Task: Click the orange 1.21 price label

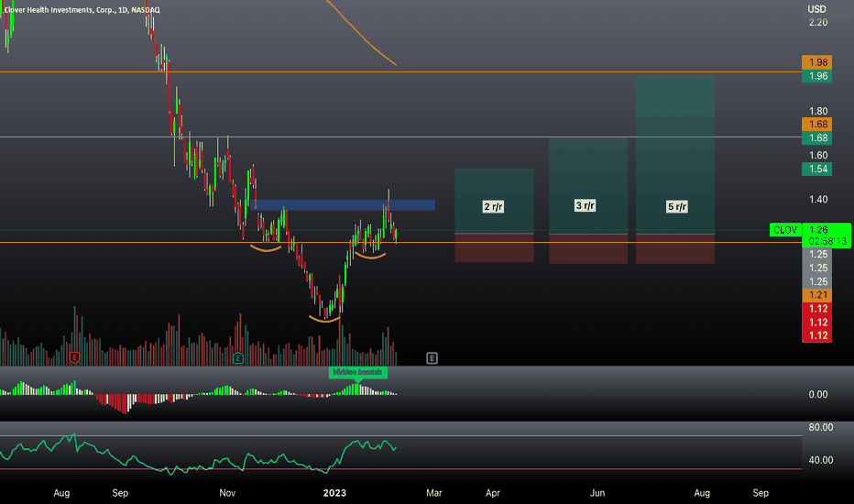Action: tap(817, 295)
